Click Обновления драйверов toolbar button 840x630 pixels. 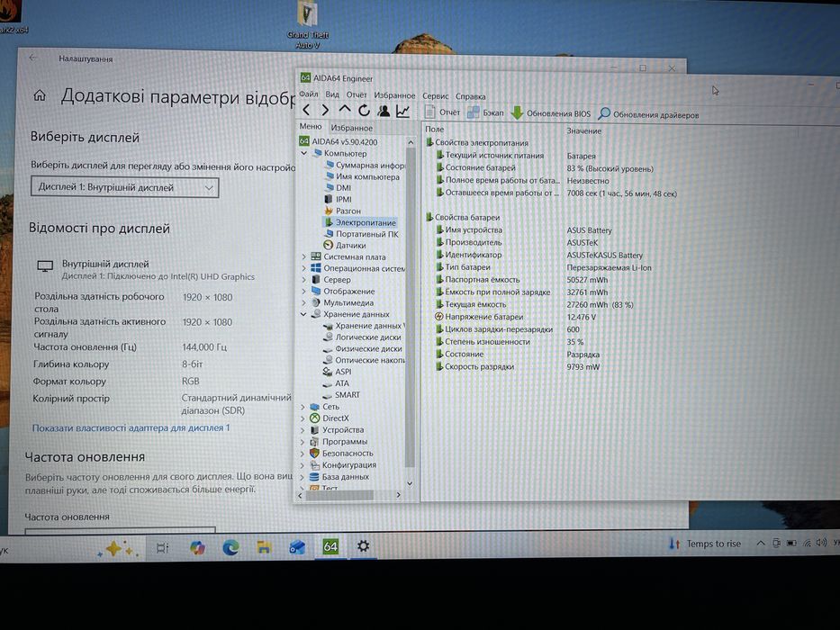tap(649, 114)
